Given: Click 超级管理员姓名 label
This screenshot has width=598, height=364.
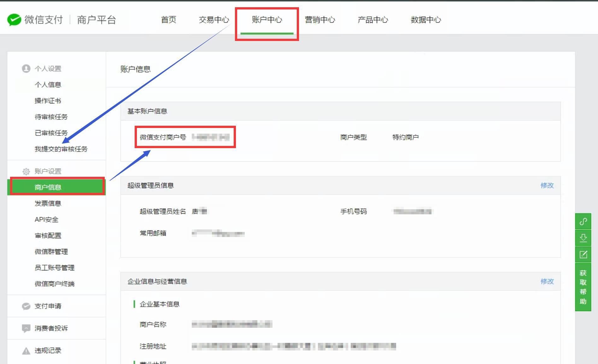Looking at the screenshot, I should [x=163, y=211].
